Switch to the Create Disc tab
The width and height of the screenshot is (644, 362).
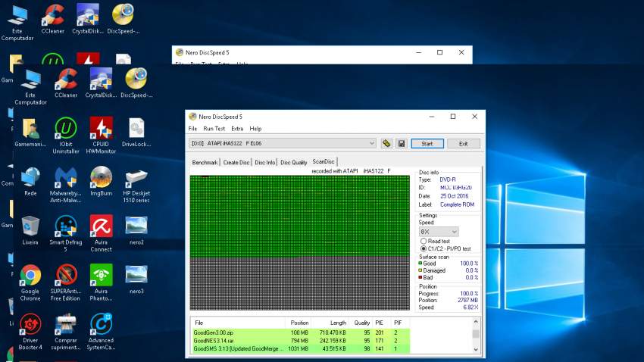pos(236,163)
